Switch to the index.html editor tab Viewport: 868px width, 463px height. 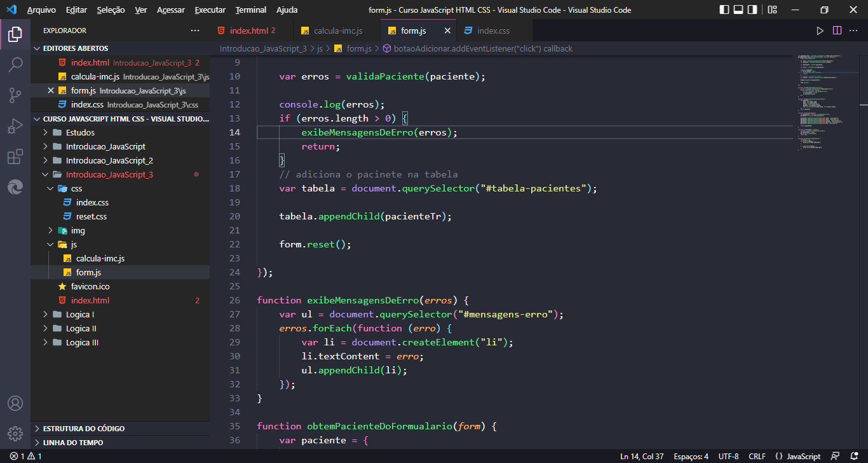[x=252, y=31]
